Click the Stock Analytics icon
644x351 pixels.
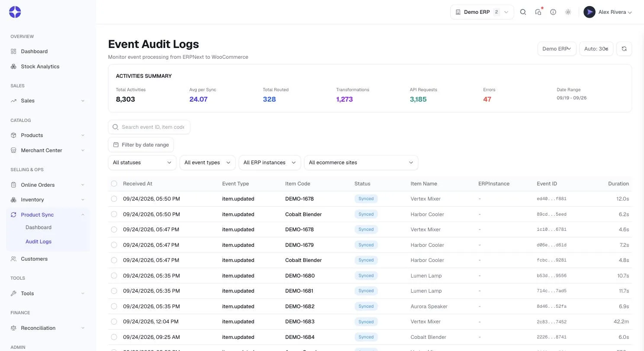coord(13,67)
